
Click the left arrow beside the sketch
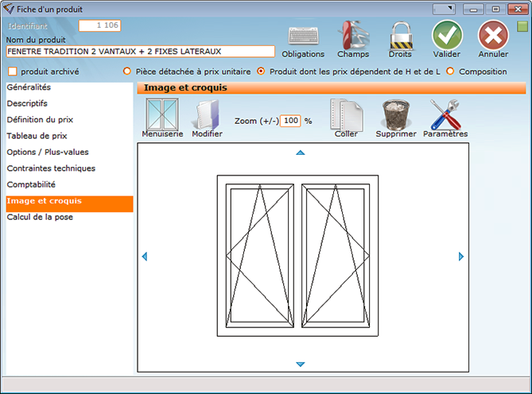click(x=145, y=257)
